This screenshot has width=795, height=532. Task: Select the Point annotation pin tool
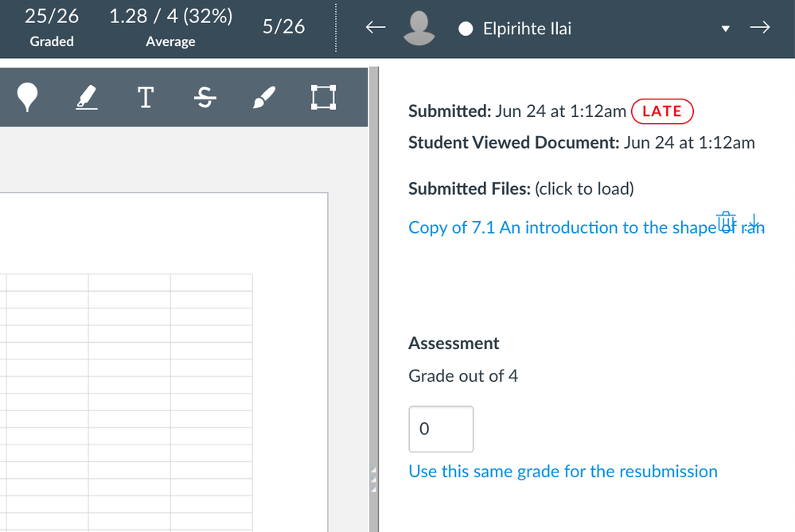(x=28, y=98)
